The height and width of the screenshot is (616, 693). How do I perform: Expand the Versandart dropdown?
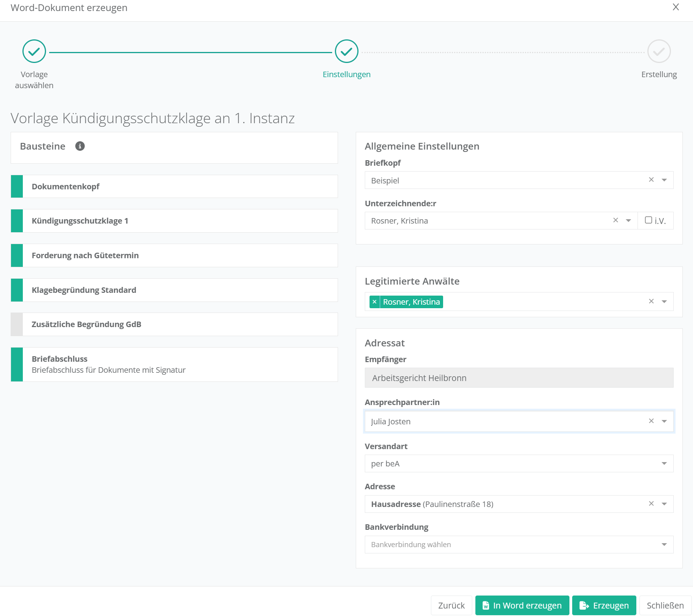664,464
